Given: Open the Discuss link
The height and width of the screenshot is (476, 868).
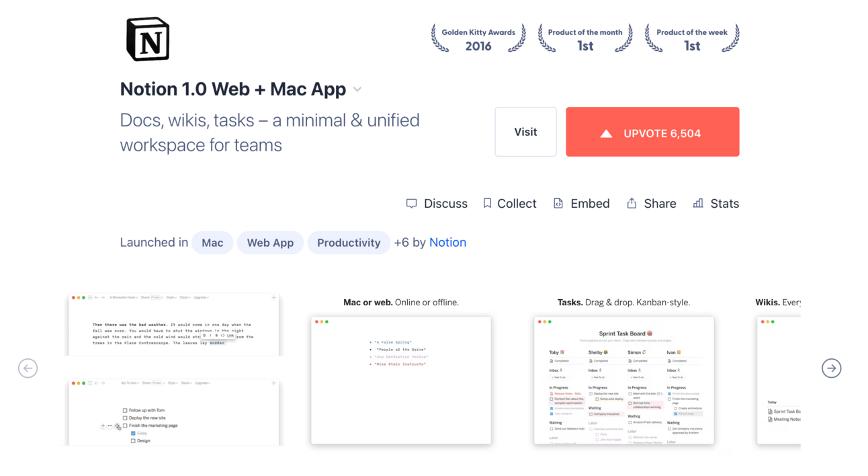Looking at the screenshot, I should [445, 204].
